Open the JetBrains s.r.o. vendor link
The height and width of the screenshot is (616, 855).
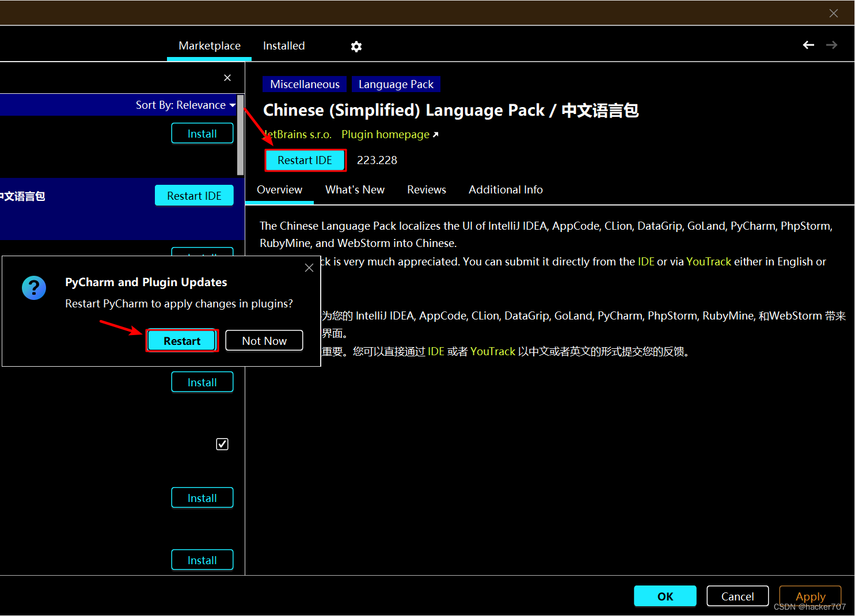(297, 134)
